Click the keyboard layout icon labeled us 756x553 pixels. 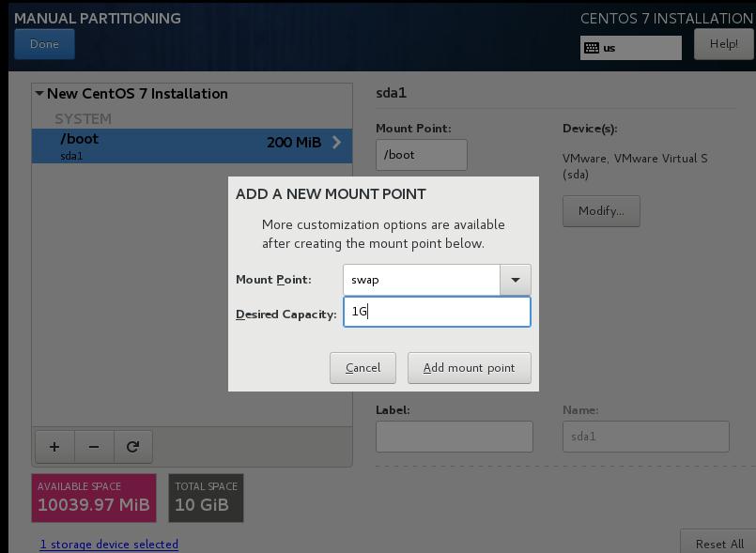[592, 48]
